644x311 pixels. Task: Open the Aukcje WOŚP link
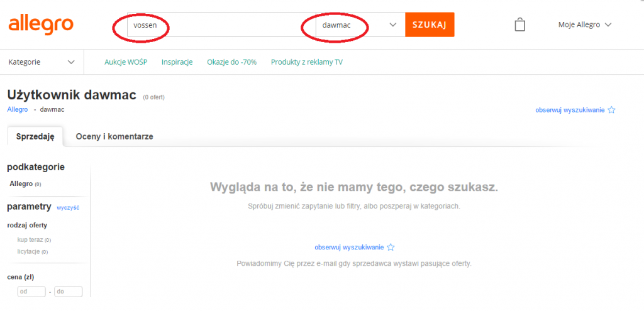coord(126,62)
